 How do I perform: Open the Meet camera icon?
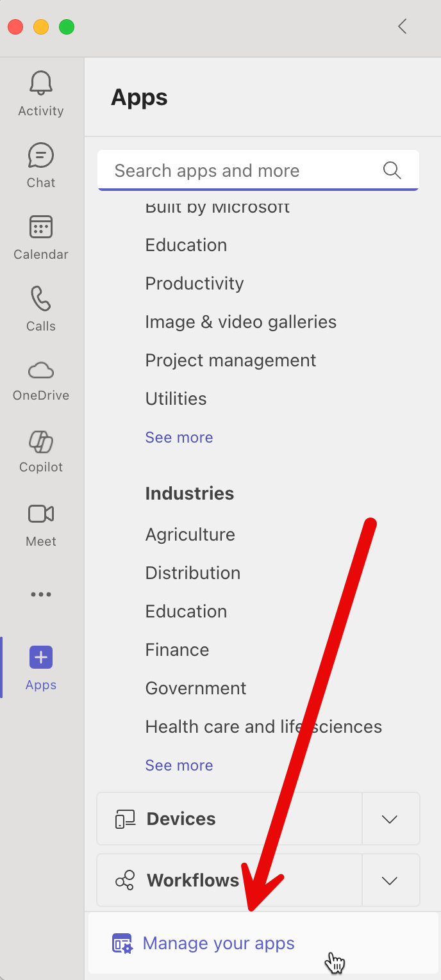tap(41, 514)
